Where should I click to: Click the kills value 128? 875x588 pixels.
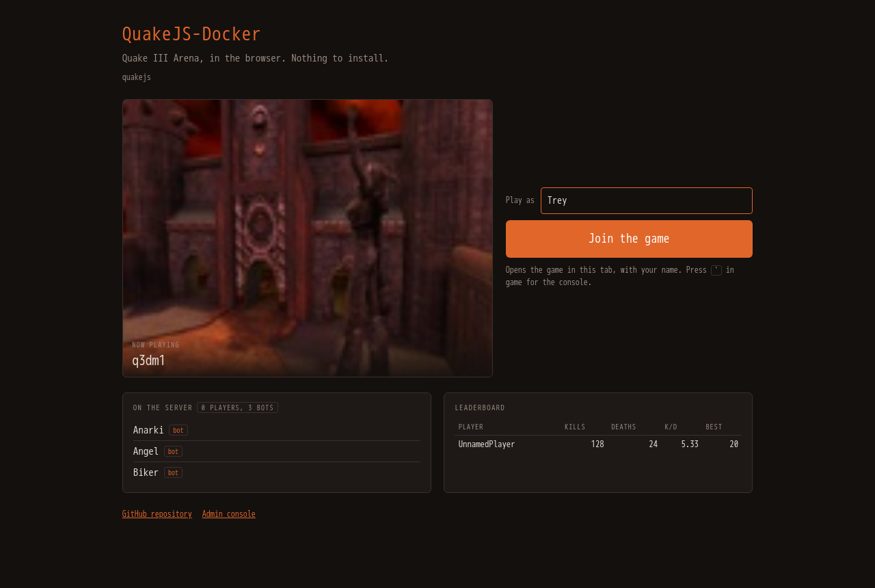click(x=597, y=444)
